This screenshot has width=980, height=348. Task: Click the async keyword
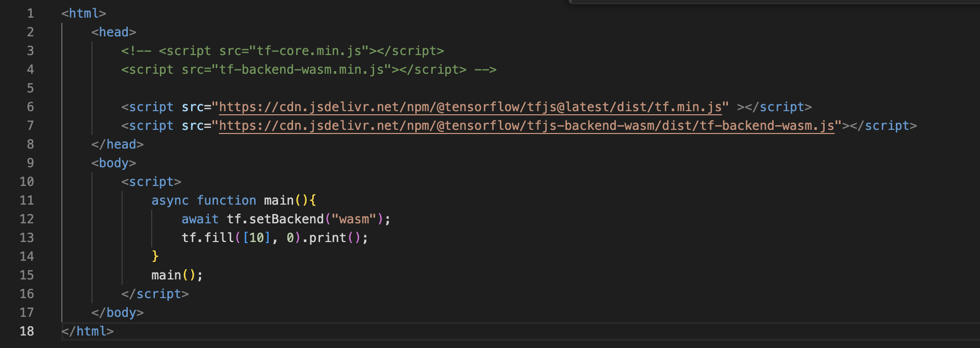[170, 200]
